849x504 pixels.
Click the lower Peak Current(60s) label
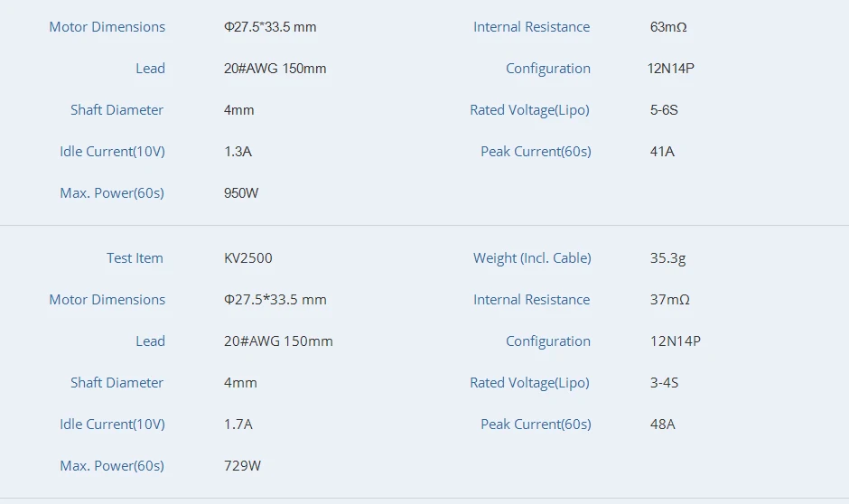point(536,425)
